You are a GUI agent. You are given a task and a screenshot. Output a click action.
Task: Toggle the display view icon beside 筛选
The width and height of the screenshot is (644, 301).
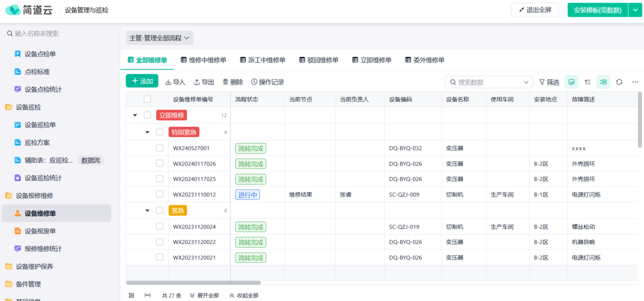(572, 82)
